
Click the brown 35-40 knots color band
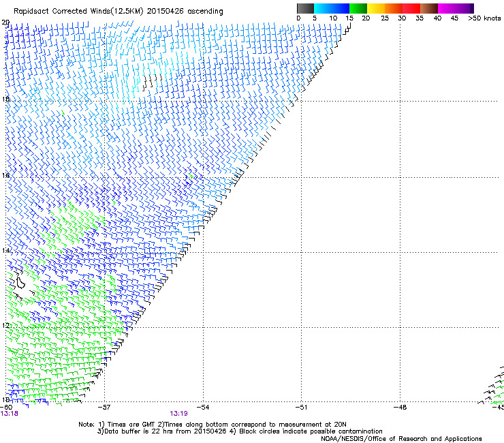[x=429, y=8]
